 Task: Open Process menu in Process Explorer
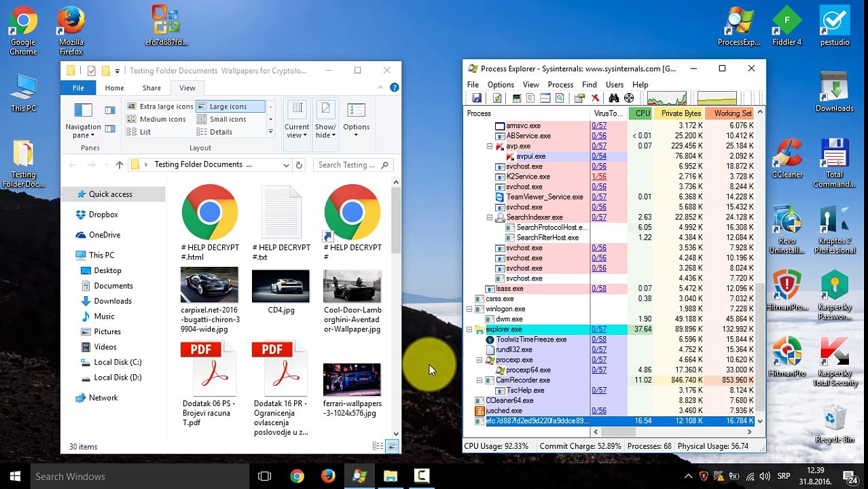(560, 85)
